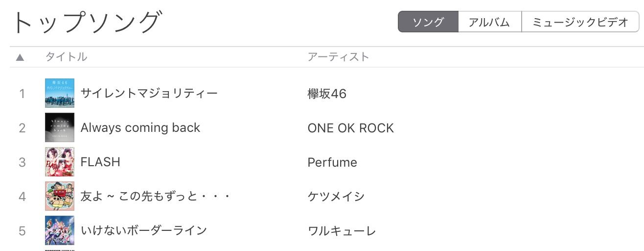The image size is (644, 251).
Task: Go to the artist 欅坂46
Action: (327, 94)
